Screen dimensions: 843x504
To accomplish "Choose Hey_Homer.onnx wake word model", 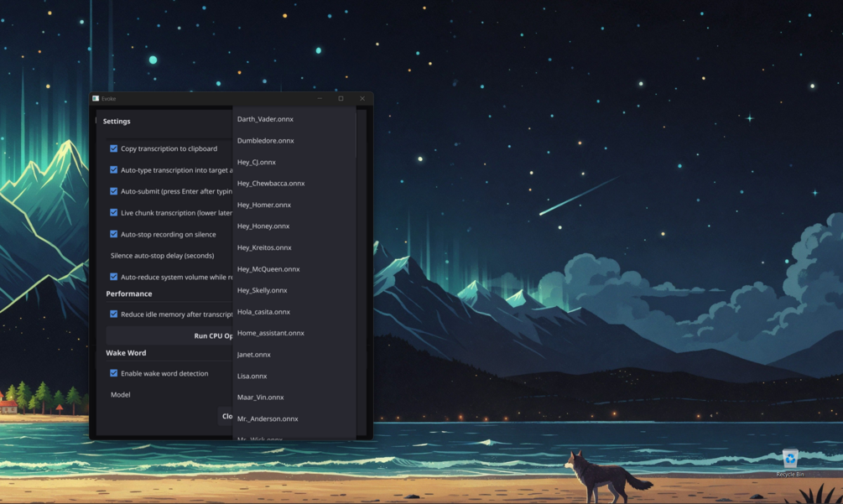I will [x=294, y=205].
